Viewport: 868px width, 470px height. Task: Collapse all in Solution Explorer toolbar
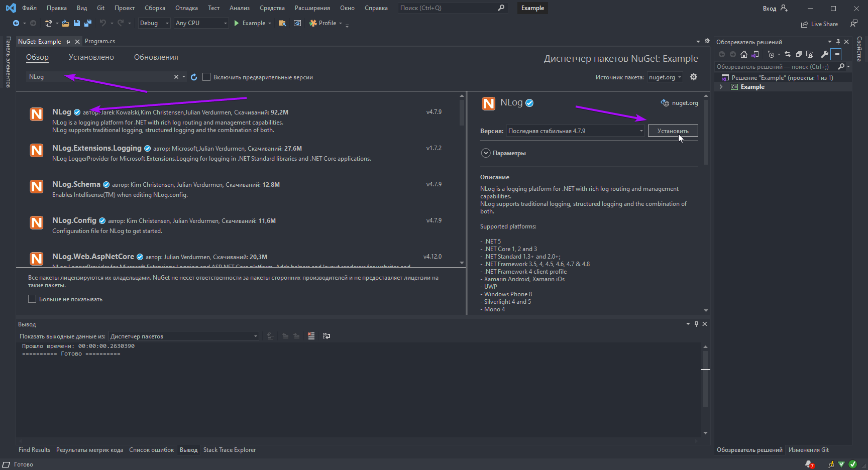[799, 54]
